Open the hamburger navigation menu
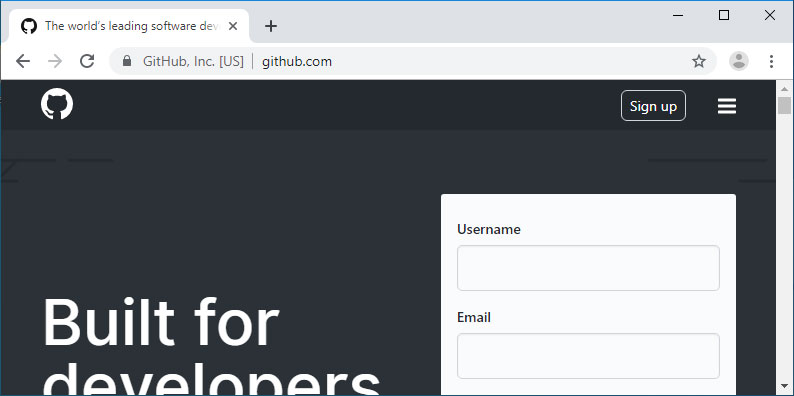794x396 pixels. pos(727,106)
